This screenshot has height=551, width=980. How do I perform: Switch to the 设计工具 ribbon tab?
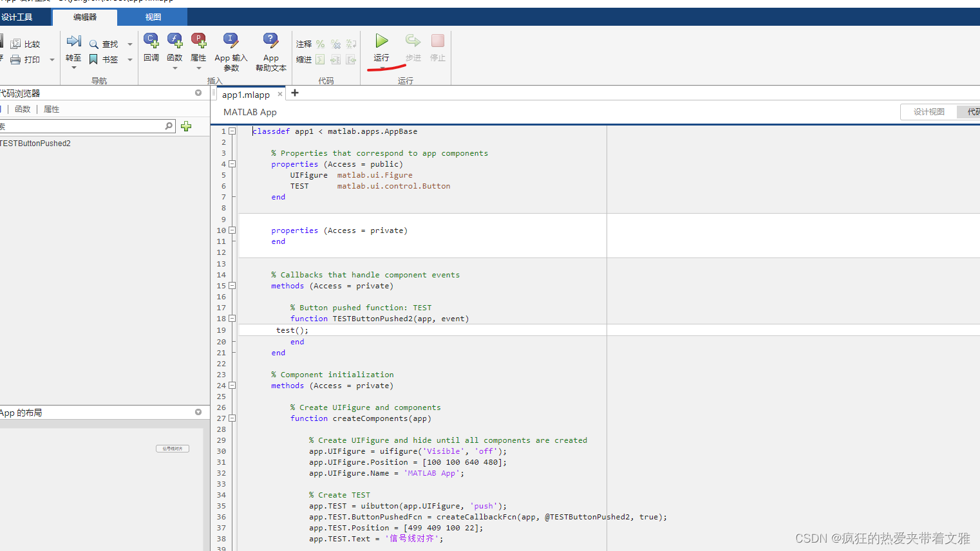click(17, 17)
